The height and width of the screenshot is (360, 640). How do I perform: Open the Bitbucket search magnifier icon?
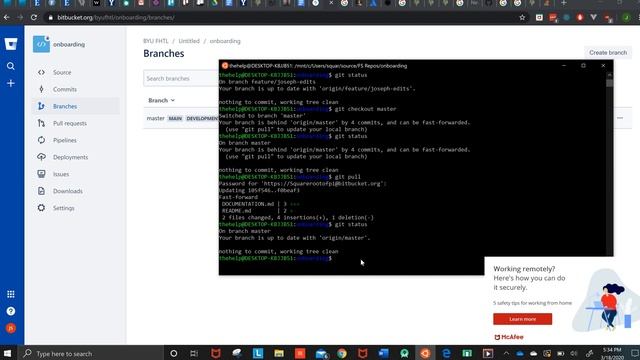coord(11,66)
